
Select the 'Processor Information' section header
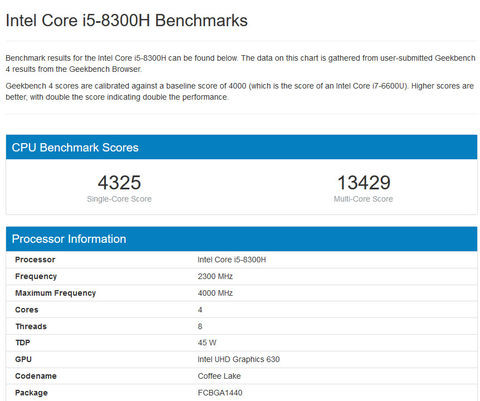[x=241, y=239]
